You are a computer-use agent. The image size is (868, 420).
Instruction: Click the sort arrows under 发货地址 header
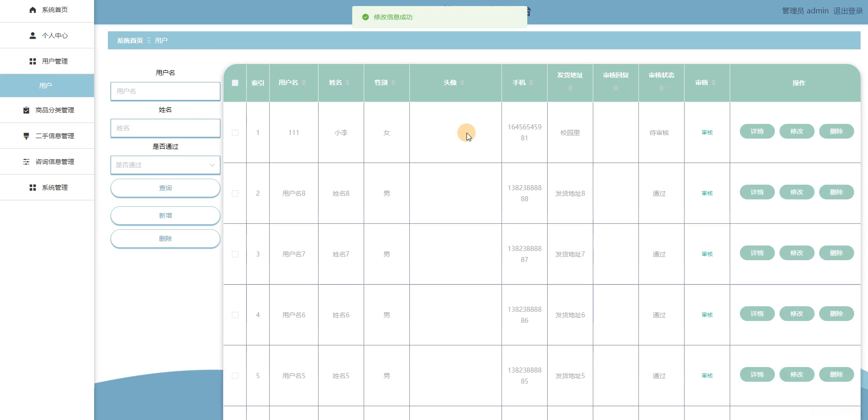570,88
